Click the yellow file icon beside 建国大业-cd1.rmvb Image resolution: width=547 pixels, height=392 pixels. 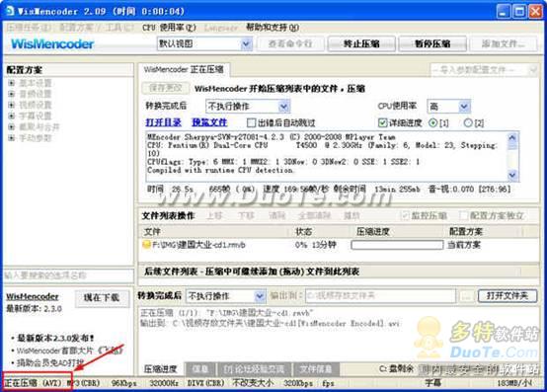(146, 244)
